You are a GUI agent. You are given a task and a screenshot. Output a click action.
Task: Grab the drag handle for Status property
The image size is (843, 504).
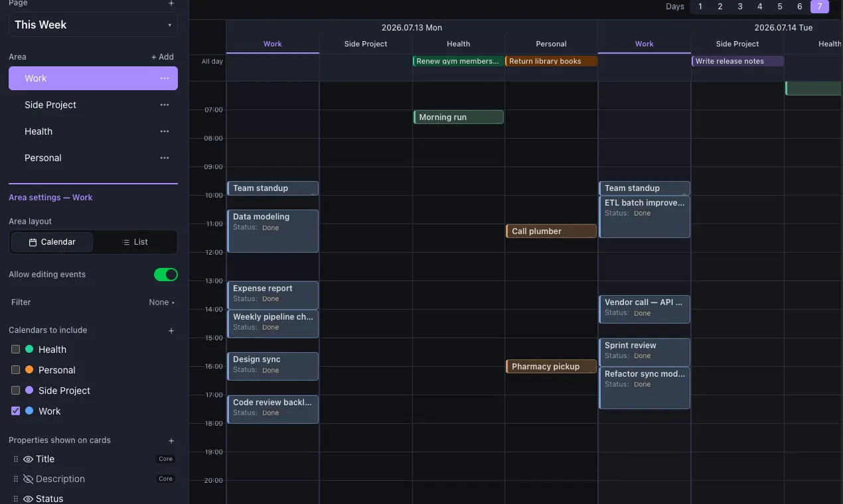point(16,499)
